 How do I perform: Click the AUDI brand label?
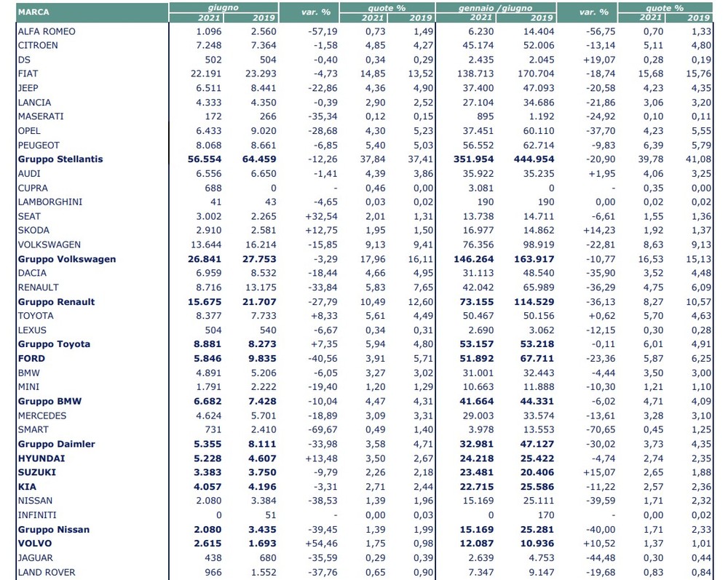pyautogui.click(x=29, y=173)
